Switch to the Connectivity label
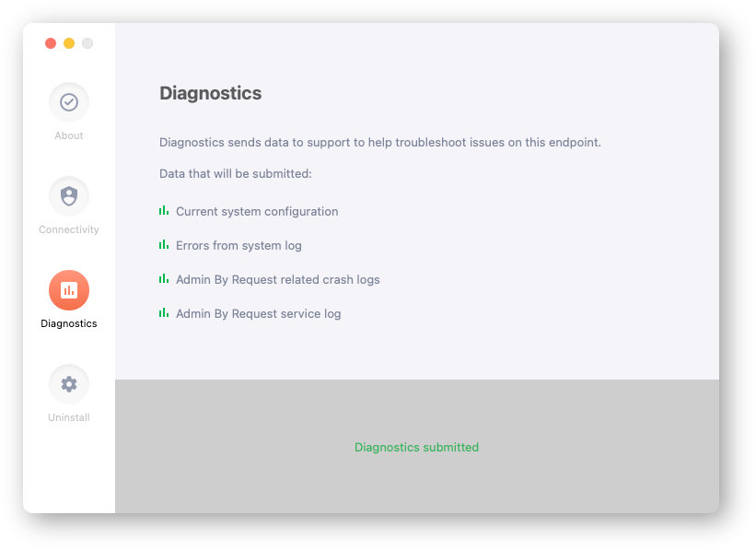The width and height of the screenshot is (756, 550). pyautogui.click(x=69, y=229)
